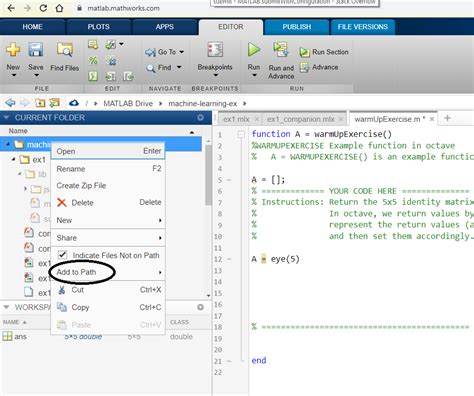The width and height of the screenshot is (474, 396).
Task: Open the New button dropdown arrow
Action: (14, 75)
